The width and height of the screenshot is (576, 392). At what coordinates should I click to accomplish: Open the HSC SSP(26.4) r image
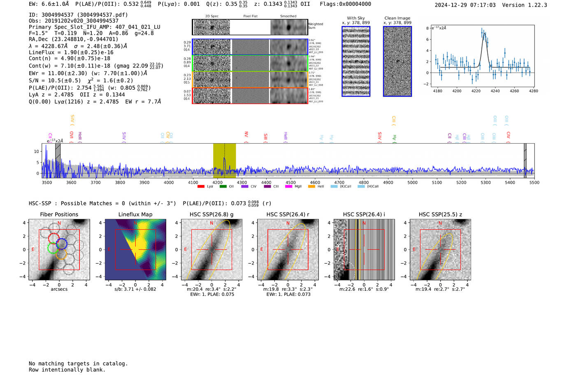[288, 250]
